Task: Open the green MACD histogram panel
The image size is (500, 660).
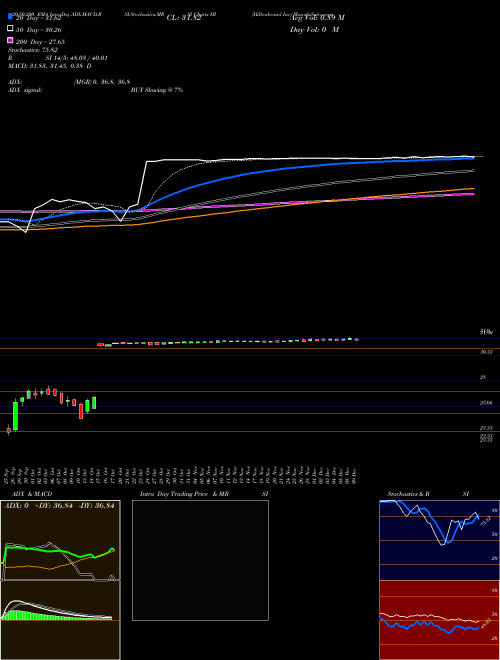Action: [60, 620]
